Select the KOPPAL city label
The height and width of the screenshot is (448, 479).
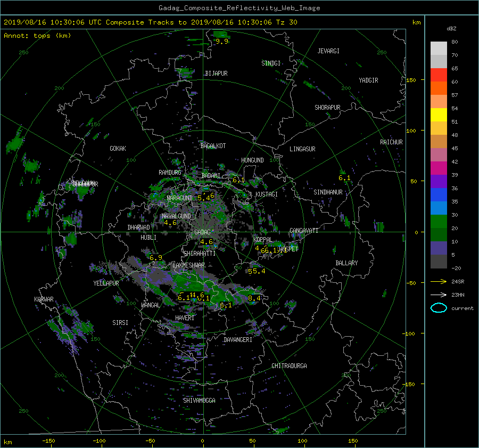pos(263,240)
